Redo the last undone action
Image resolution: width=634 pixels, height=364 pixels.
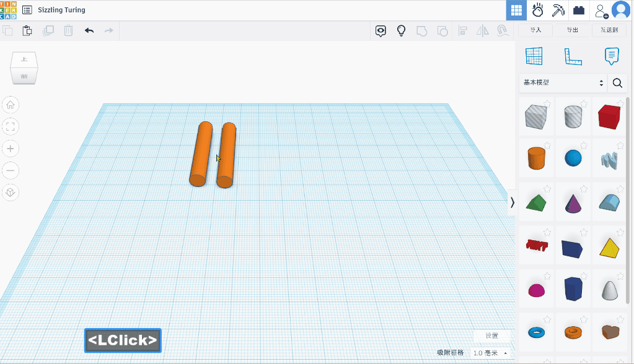coord(109,31)
